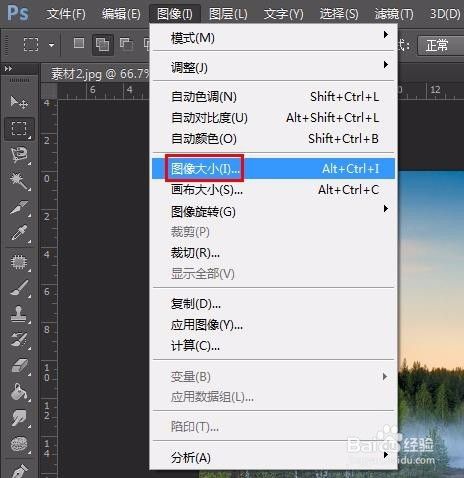Select the Move tool
464x478 pixels.
click(19, 103)
